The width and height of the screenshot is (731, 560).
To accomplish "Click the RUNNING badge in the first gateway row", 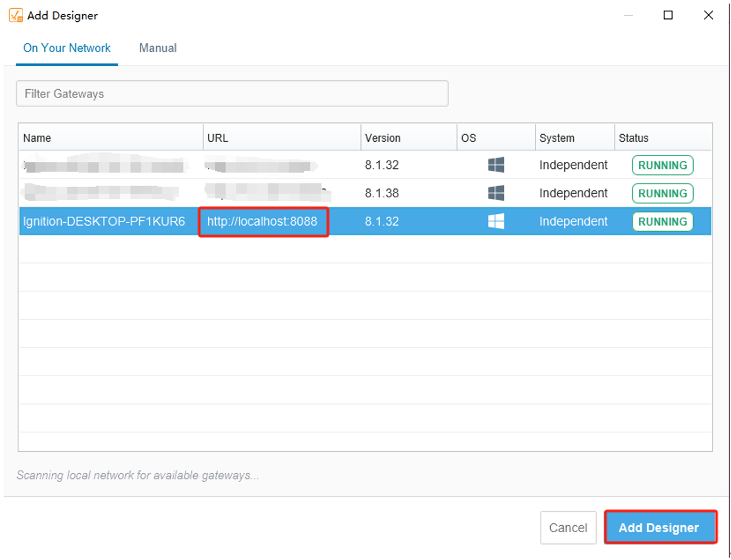I will [x=662, y=165].
